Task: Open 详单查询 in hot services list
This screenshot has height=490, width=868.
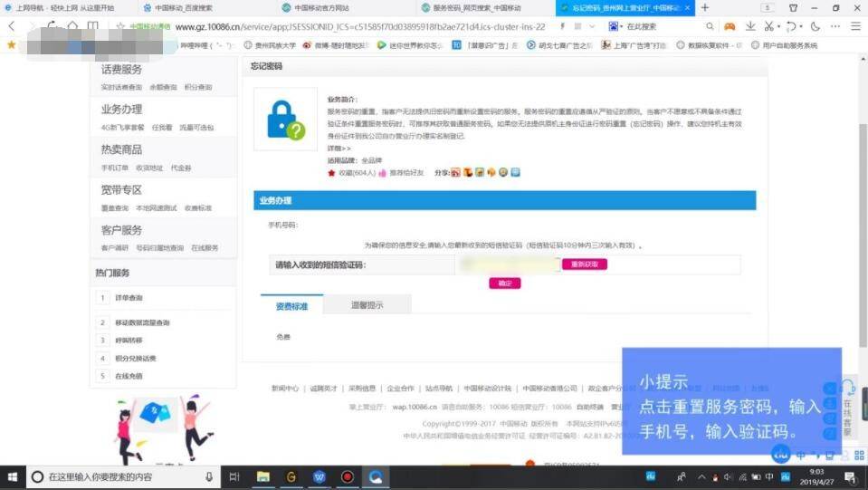Action: click(x=129, y=298)
